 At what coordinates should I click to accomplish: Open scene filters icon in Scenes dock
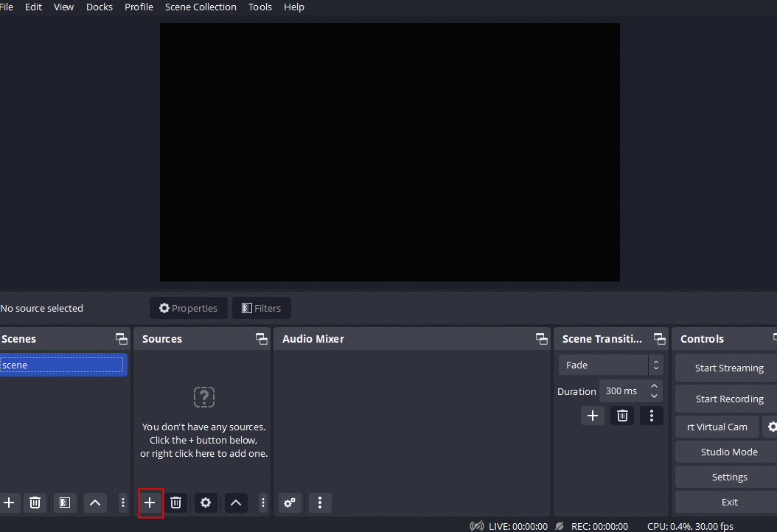click(x=65, y=503)
